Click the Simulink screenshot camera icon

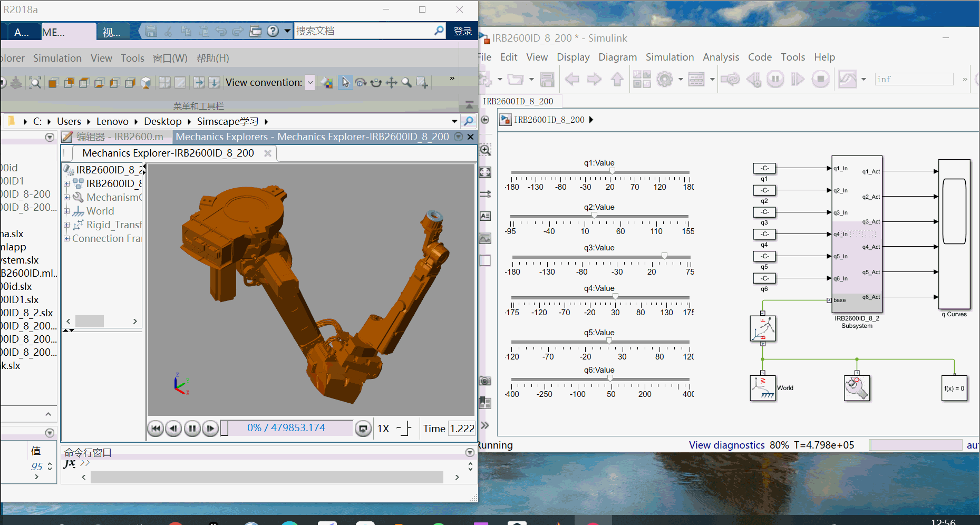point(485,381)
